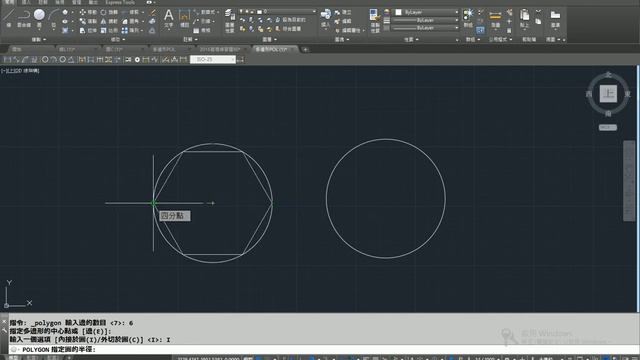Viewport: 640px width, 360px height.
Task: Click the Offset tool icon in Modify panel
Action: pyautogui.click(x=152, y=30)
